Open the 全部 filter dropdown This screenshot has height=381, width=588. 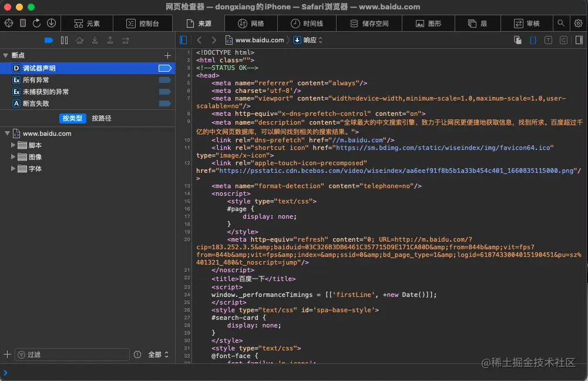tap(159, 355)
